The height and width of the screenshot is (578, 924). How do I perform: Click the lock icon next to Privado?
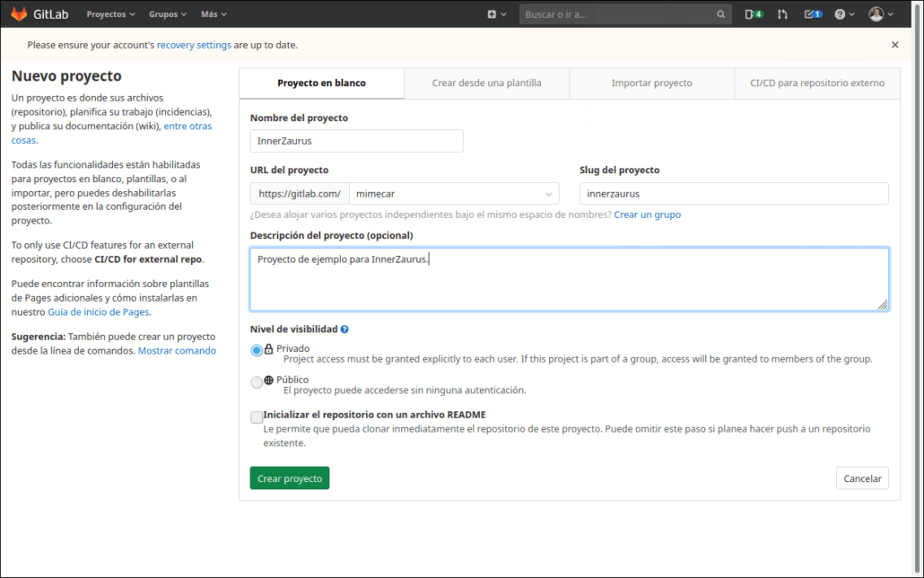[269, 348]
